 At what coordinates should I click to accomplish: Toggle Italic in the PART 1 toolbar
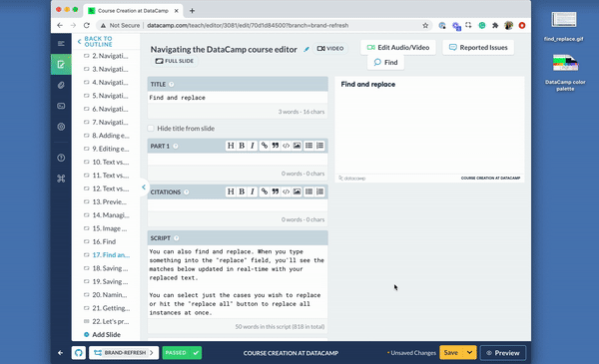click(x=253, y=146)
